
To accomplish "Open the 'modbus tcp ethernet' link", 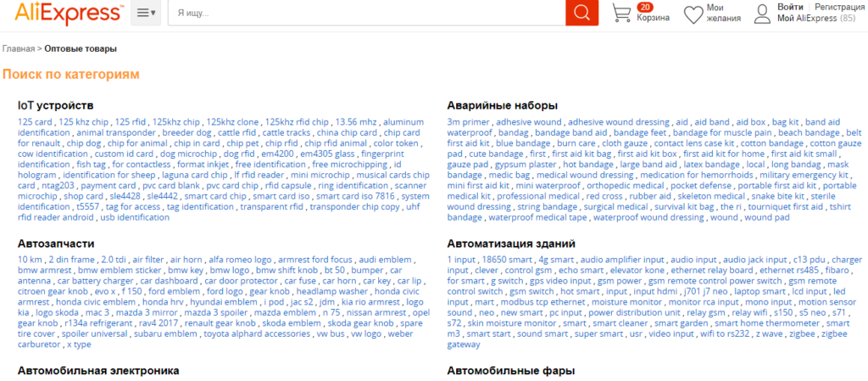I will 542,302.
